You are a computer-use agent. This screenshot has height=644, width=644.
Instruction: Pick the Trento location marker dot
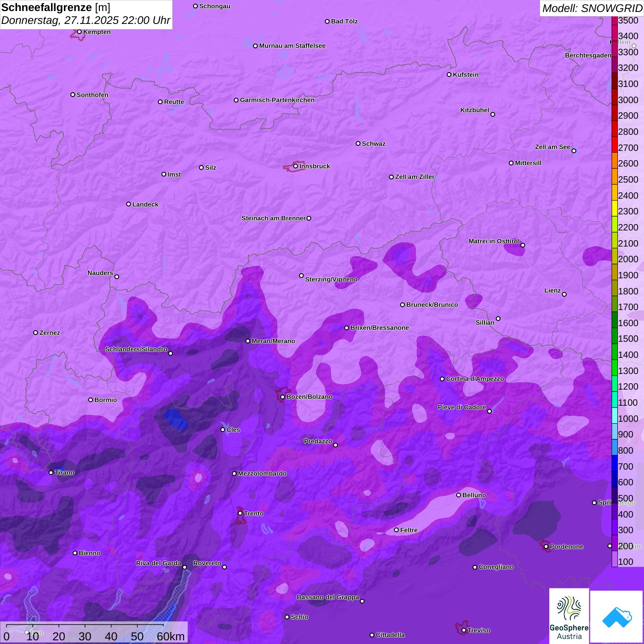point(240,513)
